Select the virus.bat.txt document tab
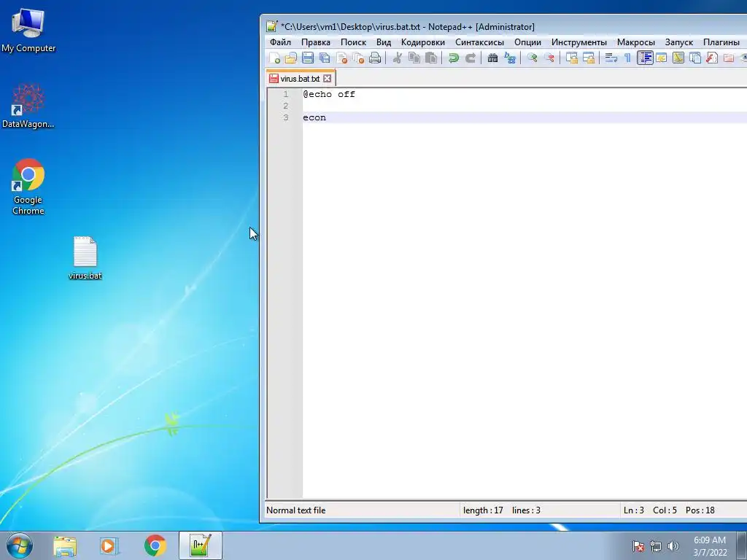Viewport: 747px width, 560px height. pos(299,79)
